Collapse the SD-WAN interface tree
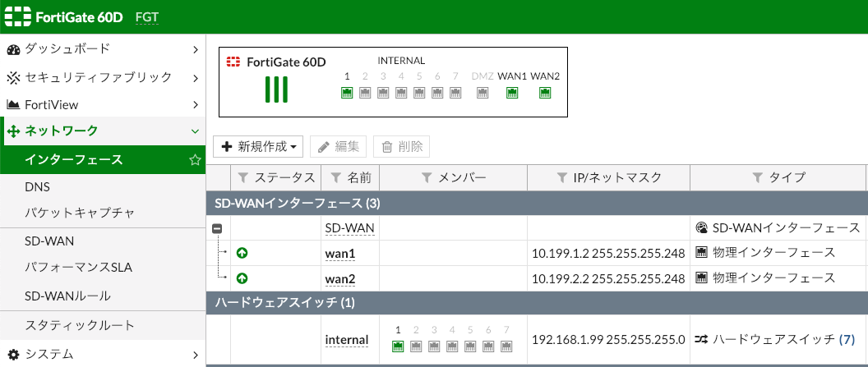 pos(218,228)
